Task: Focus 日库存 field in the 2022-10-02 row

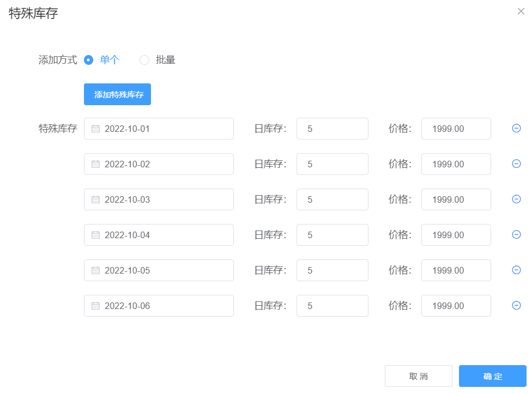Action: (x=332, y=164)
